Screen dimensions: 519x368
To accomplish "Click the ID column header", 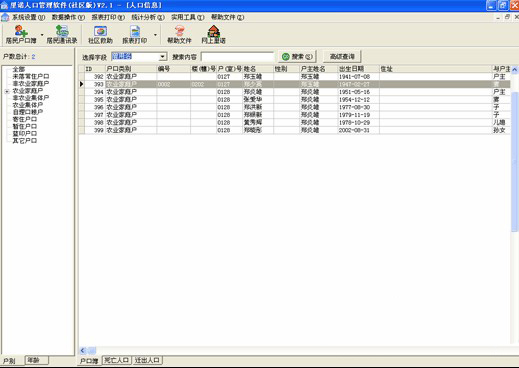I will click(95, 69).
